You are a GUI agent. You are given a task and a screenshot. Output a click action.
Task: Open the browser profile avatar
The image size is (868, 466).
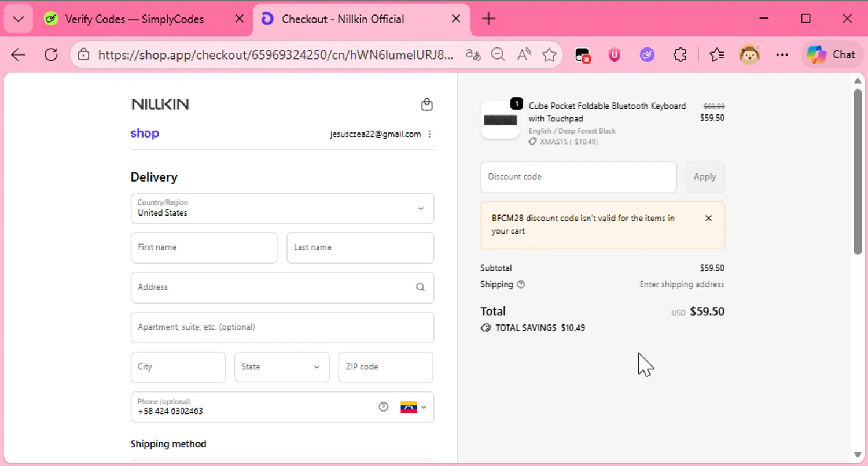[x=750, y=55]
